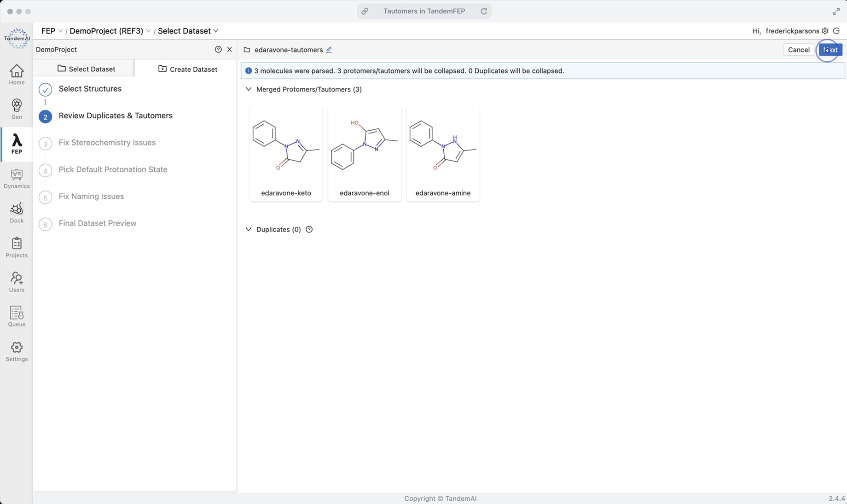Select the edaravone-enol molecule card
847x504 pixels.
point(364,153)
